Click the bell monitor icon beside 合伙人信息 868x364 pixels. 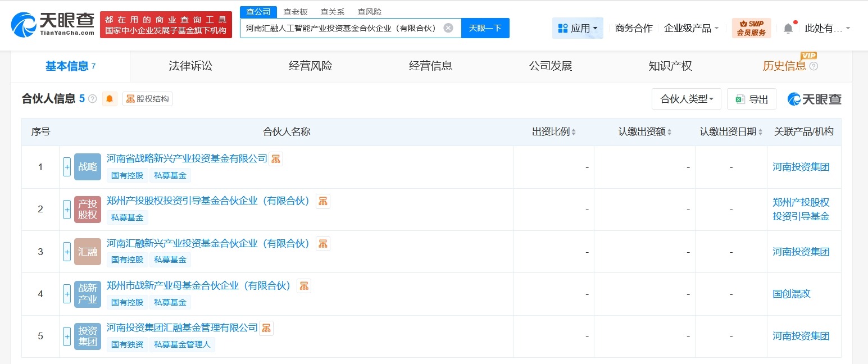(x=110, y=99)
